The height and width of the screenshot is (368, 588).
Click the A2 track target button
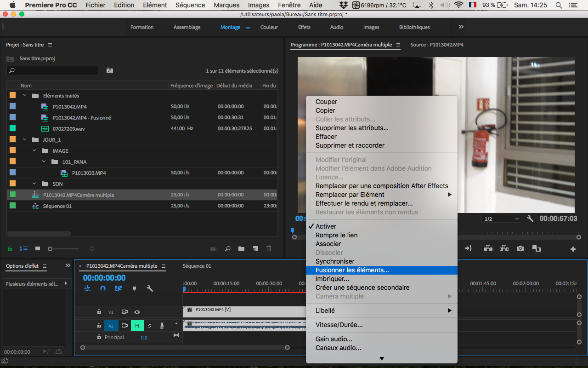pyautogui.click(x=111, y=326)
